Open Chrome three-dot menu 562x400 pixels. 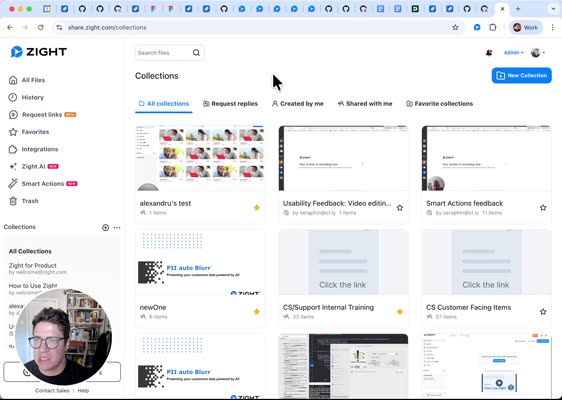(x=553, y=27)
